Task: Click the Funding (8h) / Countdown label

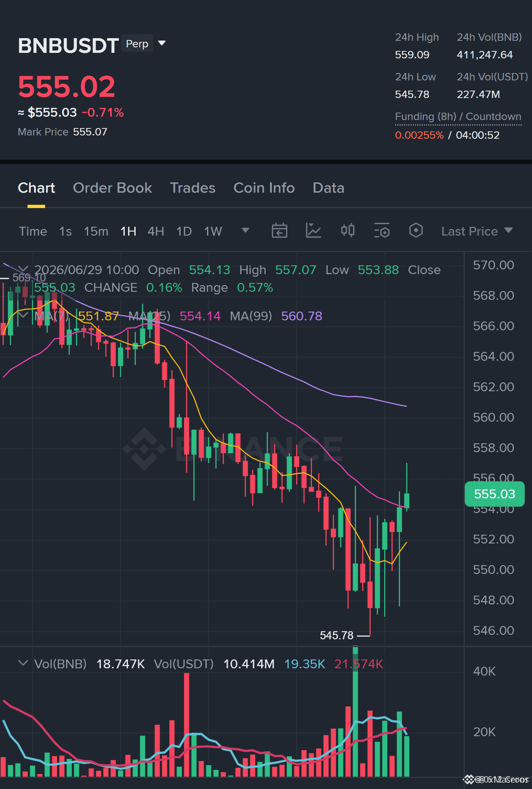Action: 458,116
